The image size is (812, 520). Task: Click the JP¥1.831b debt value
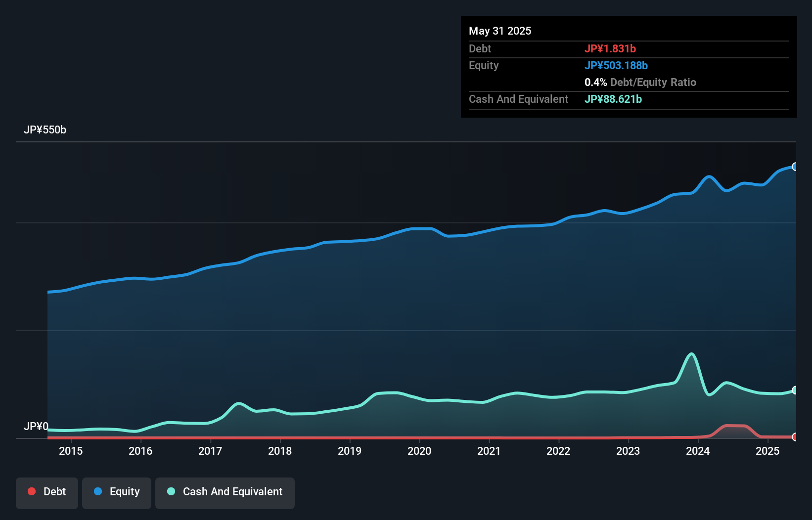(610, 48)
